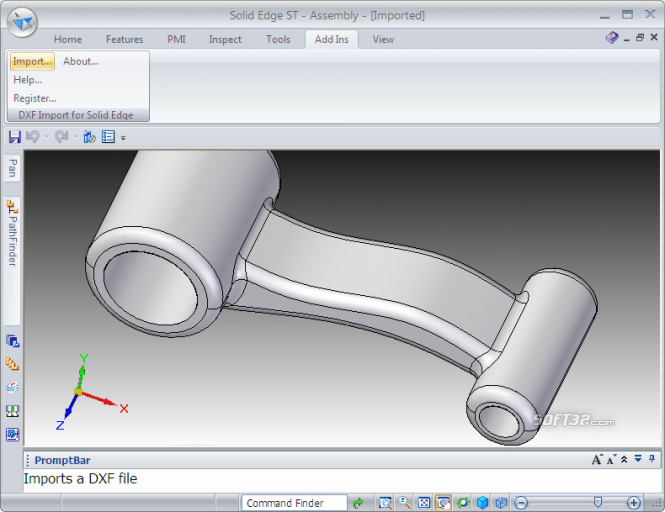Click Register... in the add-in group

35,98
